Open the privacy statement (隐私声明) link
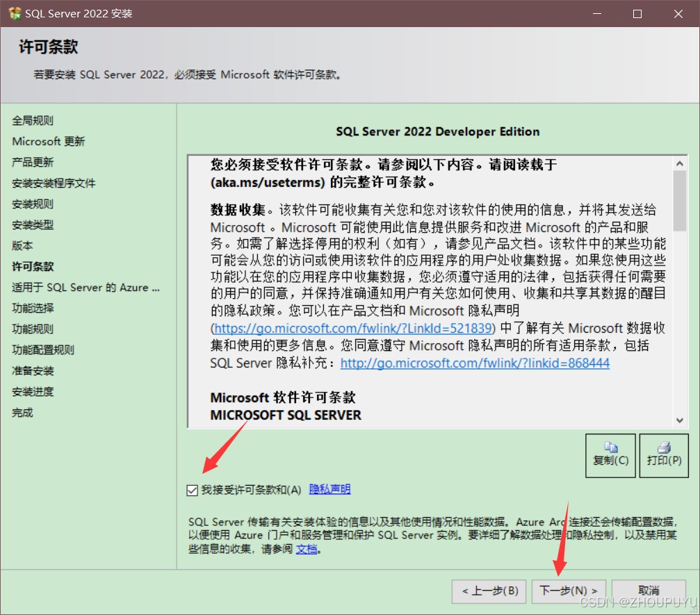700x615 pixels. [329, 489]
